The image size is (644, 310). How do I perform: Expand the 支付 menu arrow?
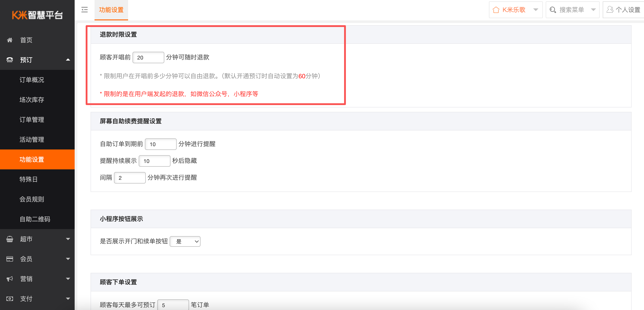click(x=68, y=299)
